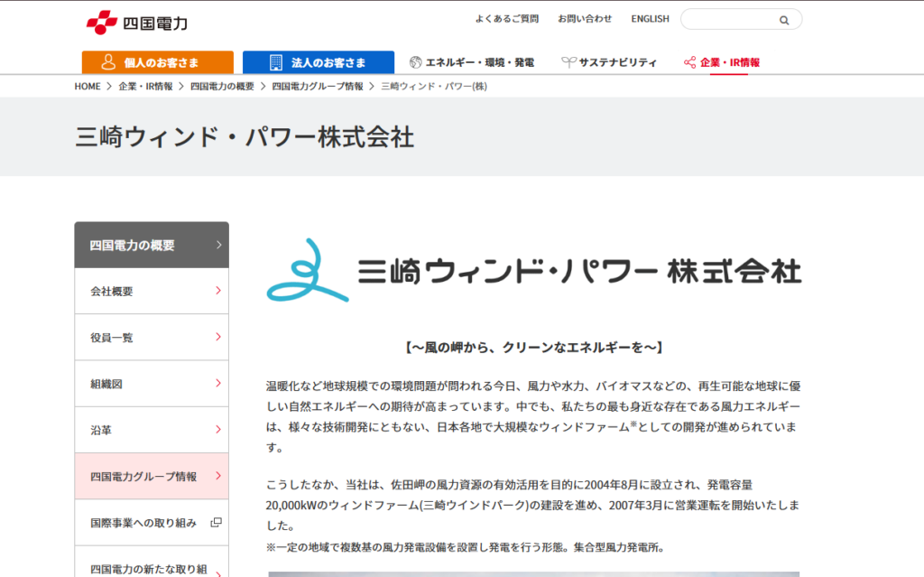
Task: Click paragraph starting 温暖化など地球規模
Action: click(x=533, y=416)
